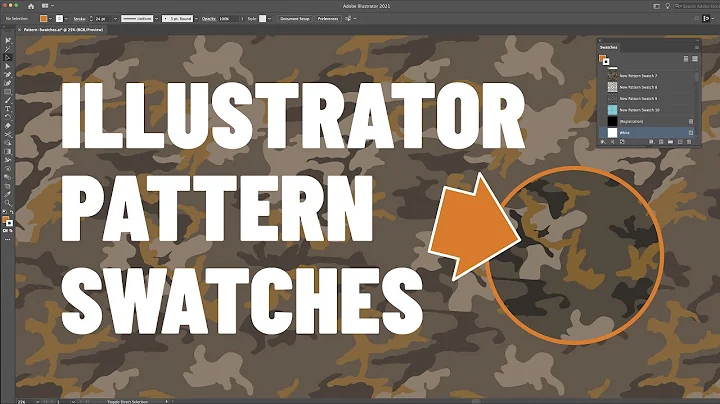Select the Swatches panel tab
The image size is (720, 404).
(x=608, y=47)
